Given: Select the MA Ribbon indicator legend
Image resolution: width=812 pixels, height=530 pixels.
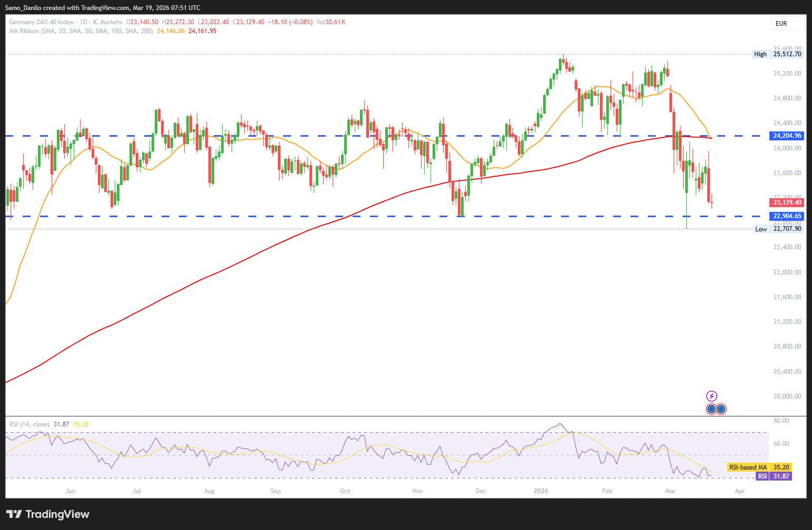Looking at the screenshot, I should (x=81, y=31).
